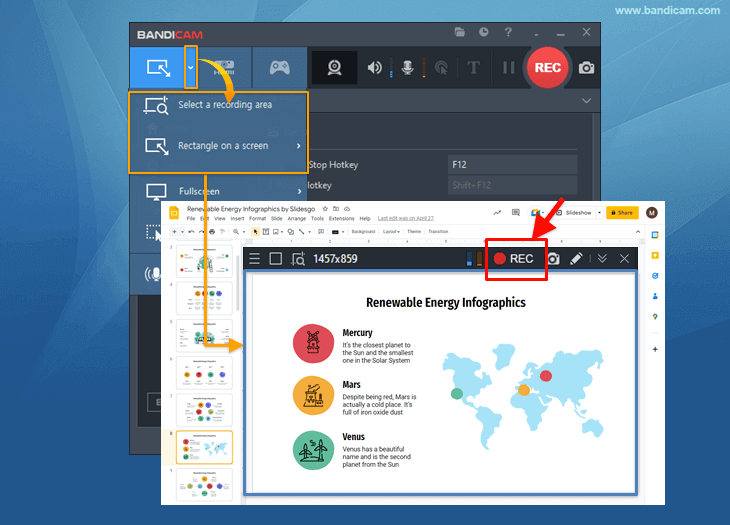Viewport: 730px width, 525px height.
Task: Open the Arrange menu in Slides
Action: (x=297, y=218)
